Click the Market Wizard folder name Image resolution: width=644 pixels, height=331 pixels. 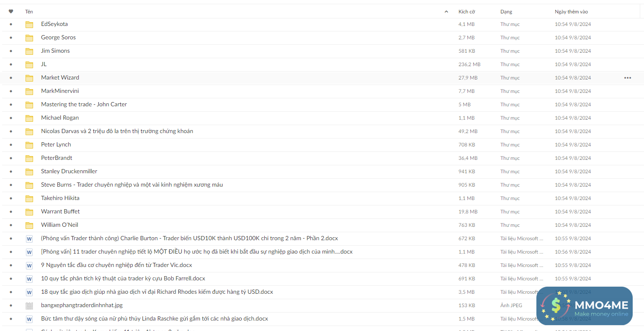60,78
